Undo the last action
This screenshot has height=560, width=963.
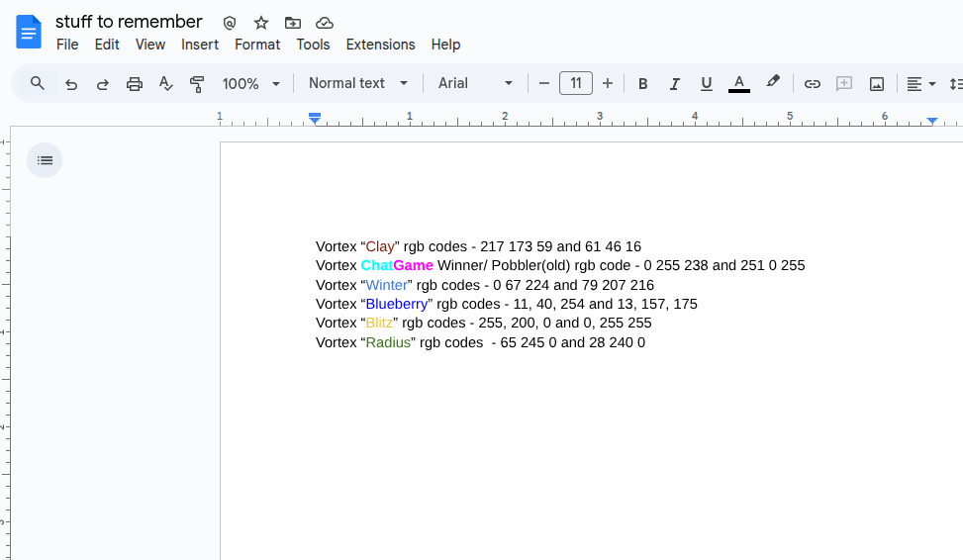click(x=71, y=83)
